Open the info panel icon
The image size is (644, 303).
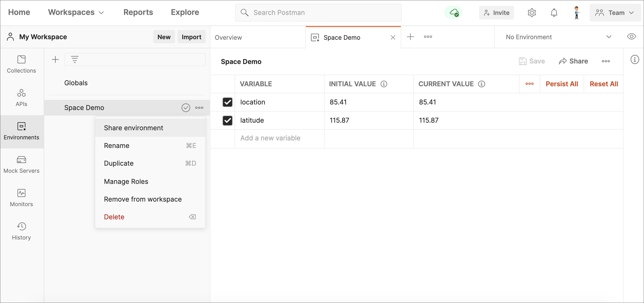635,60
